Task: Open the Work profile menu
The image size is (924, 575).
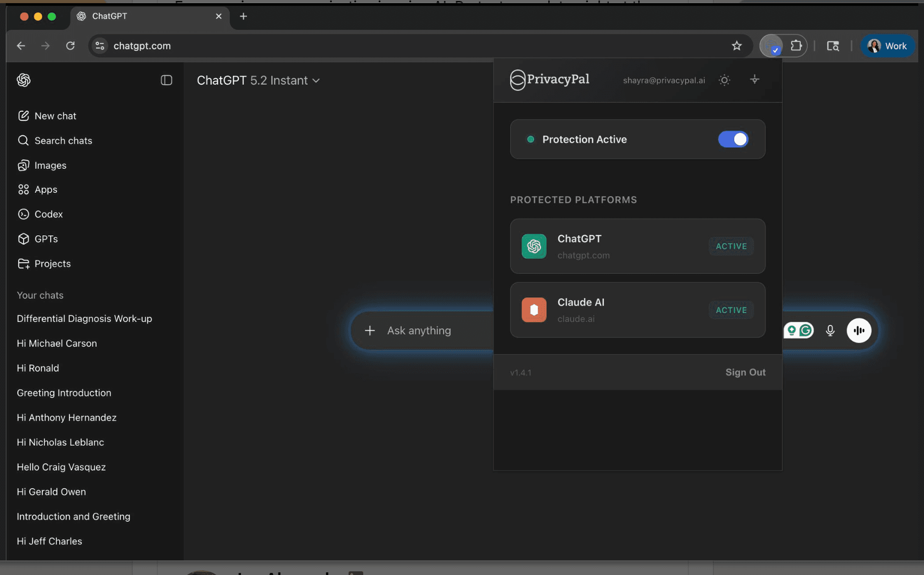Action: [887, 46]
